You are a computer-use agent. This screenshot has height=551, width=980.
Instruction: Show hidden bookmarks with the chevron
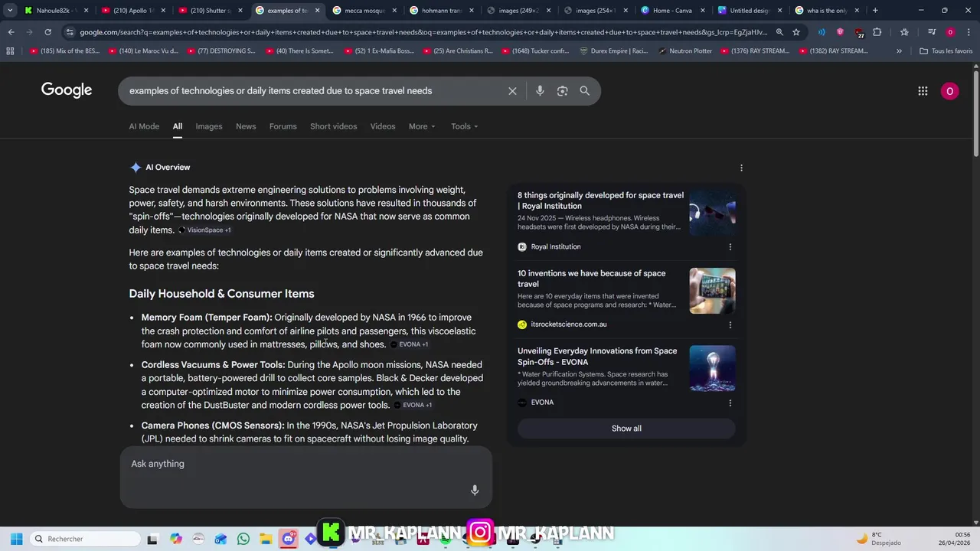pyautogui.click(x=899, y=51)
